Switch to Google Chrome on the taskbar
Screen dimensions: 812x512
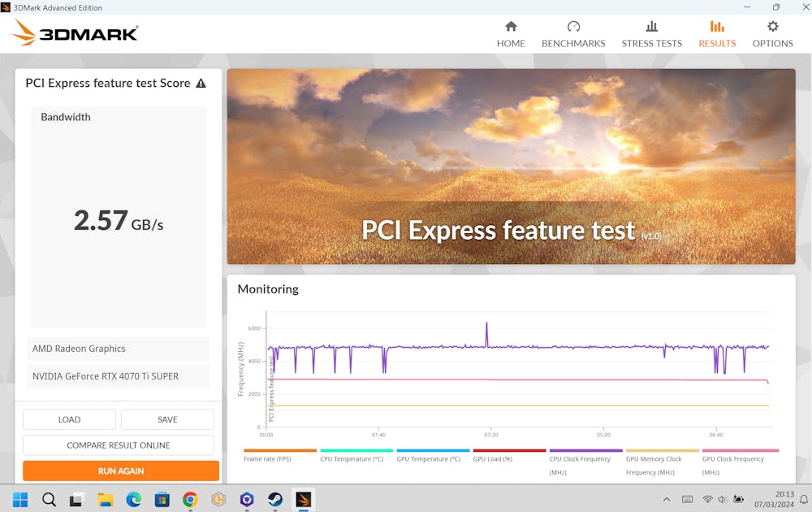(x=190, y=500)
